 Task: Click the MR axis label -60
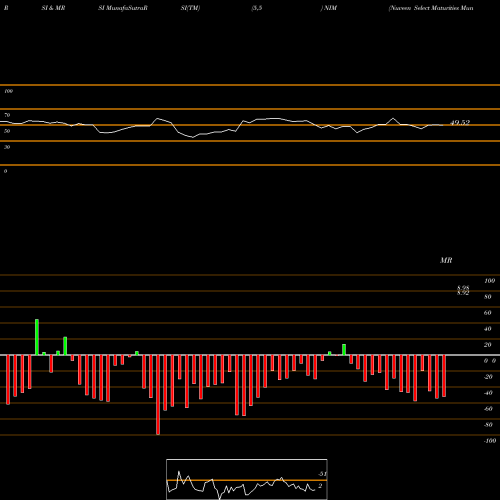coord(488,409)
